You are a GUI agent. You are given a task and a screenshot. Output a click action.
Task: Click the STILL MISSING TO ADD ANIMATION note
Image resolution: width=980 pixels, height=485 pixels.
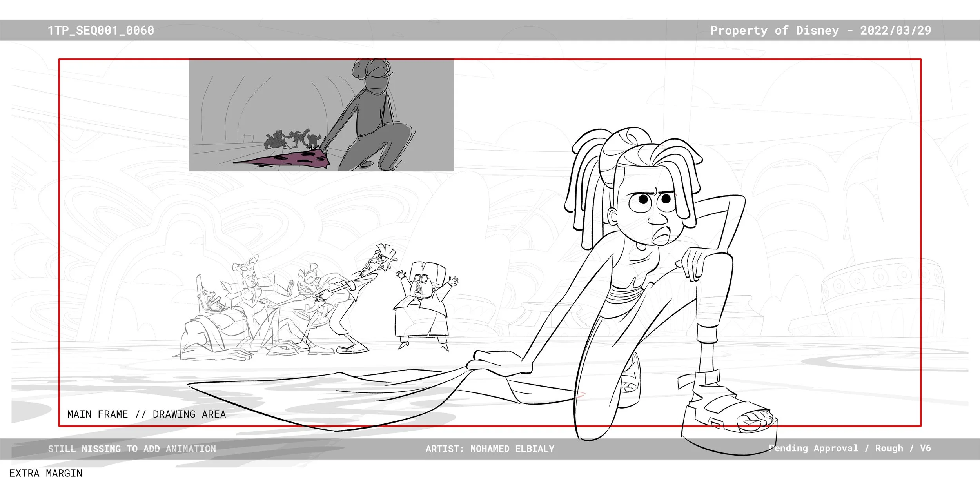(x=132, y=449)
